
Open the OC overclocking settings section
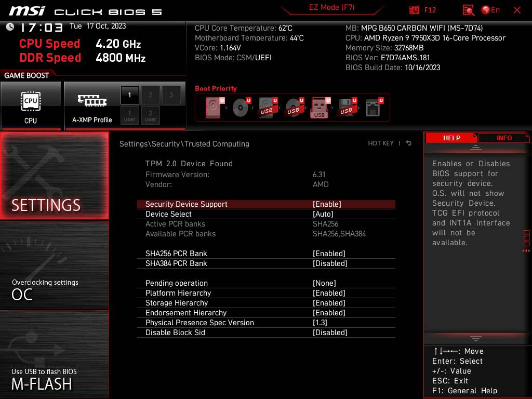(x=54, y=265)
